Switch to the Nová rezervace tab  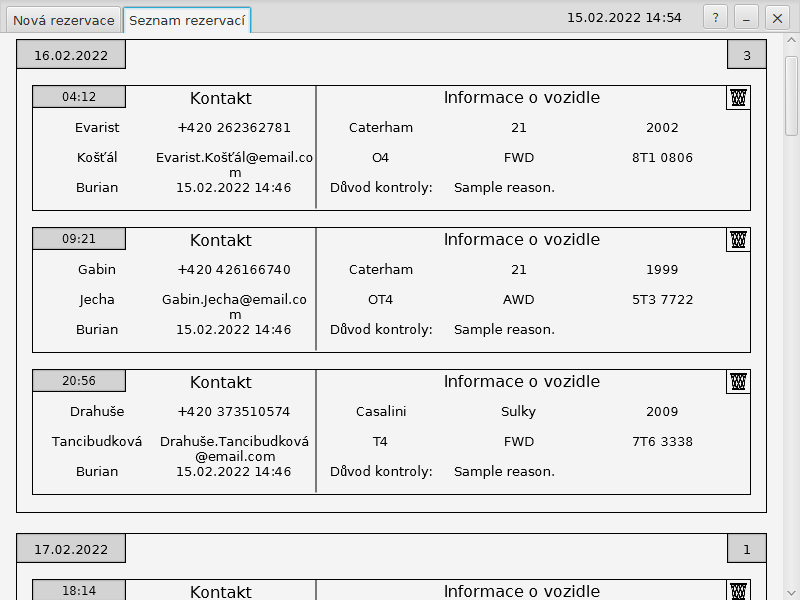pyautogui.click(x=63, y=20)
